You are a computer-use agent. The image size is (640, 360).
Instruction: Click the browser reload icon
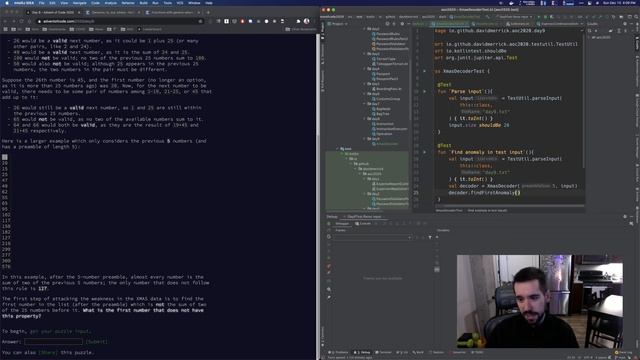pyautogui.click(x=22, y=21)
